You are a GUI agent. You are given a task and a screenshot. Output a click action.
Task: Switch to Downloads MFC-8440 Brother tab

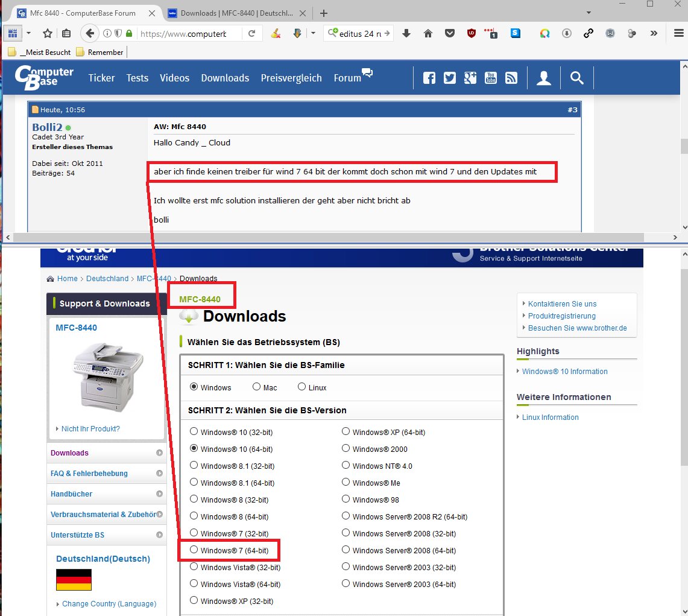[x=237, y=13]
